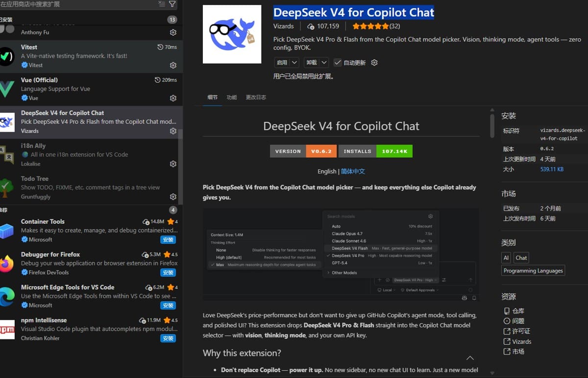The height and width of the screenshot is (378, 588).
Task: Click the clear search results icon
Action: pyautogui.click(x=162, y=4)
